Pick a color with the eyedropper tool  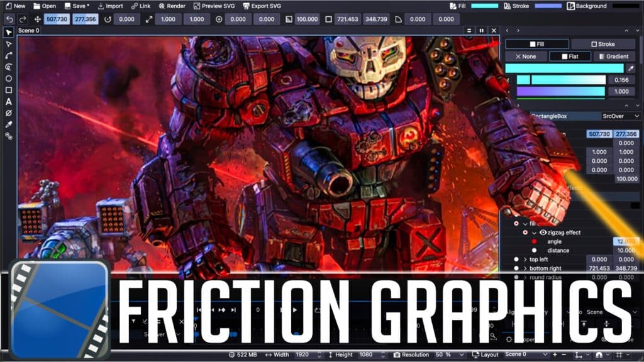click(x=8, y=124)
